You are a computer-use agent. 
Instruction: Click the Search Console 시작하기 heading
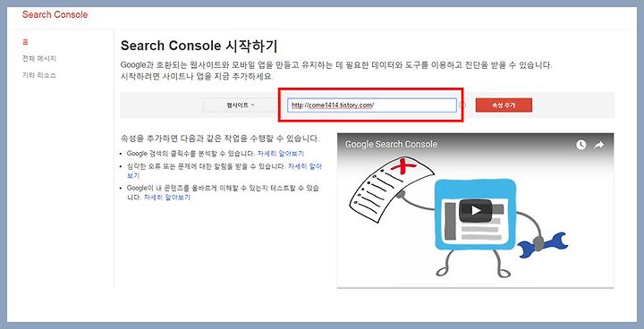point(199,46)
